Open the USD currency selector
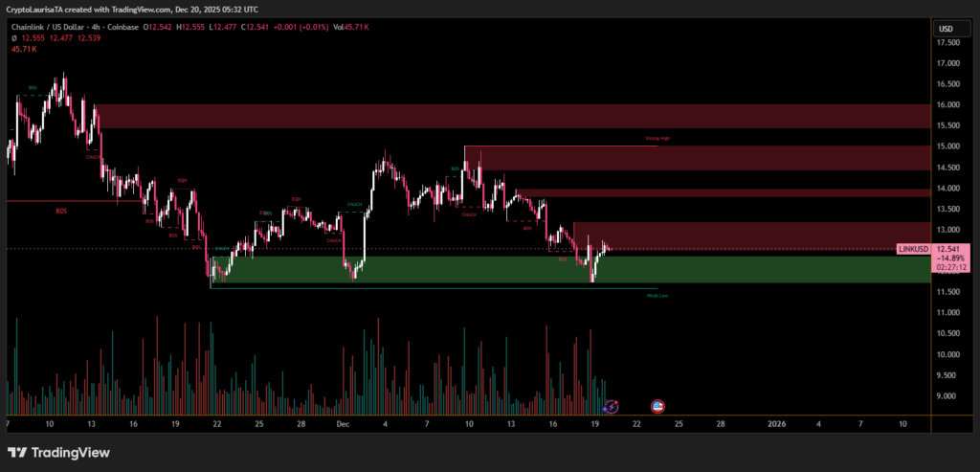This screenshot has width=980, height=472. point(946,29)
